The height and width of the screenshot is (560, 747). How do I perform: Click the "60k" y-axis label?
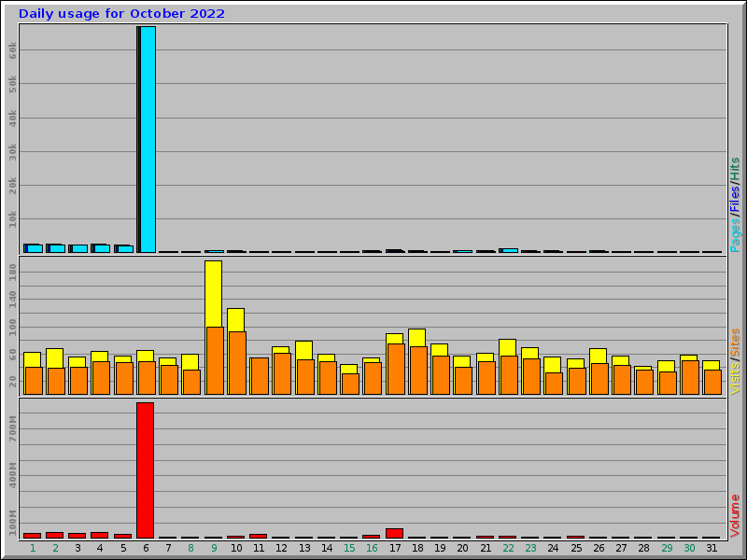[x=12, y=50]
